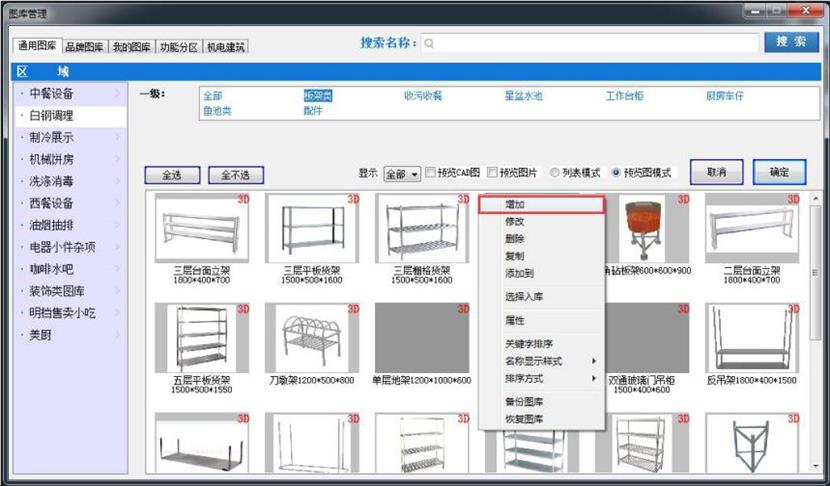Switch to the 功能分区 tab

click(179, 47)
